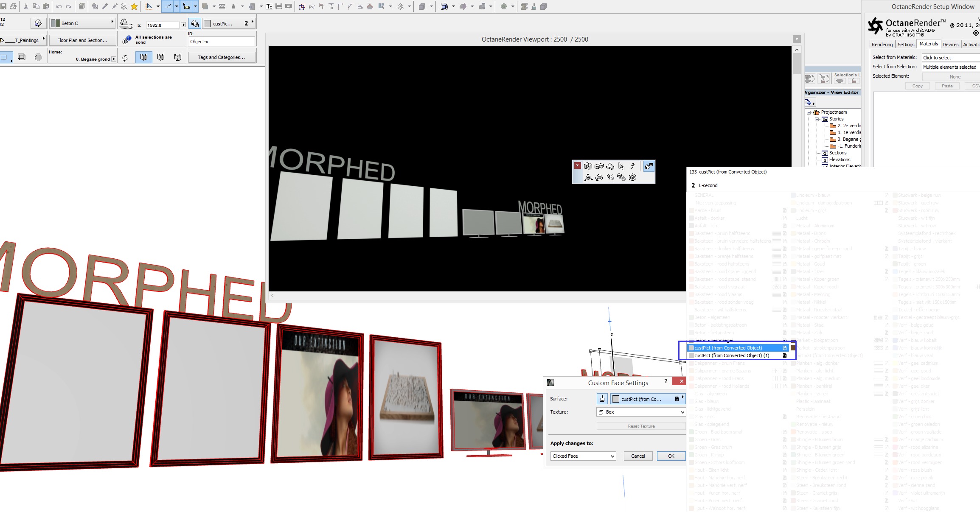Open Tags and Categories button

(221, 57)
